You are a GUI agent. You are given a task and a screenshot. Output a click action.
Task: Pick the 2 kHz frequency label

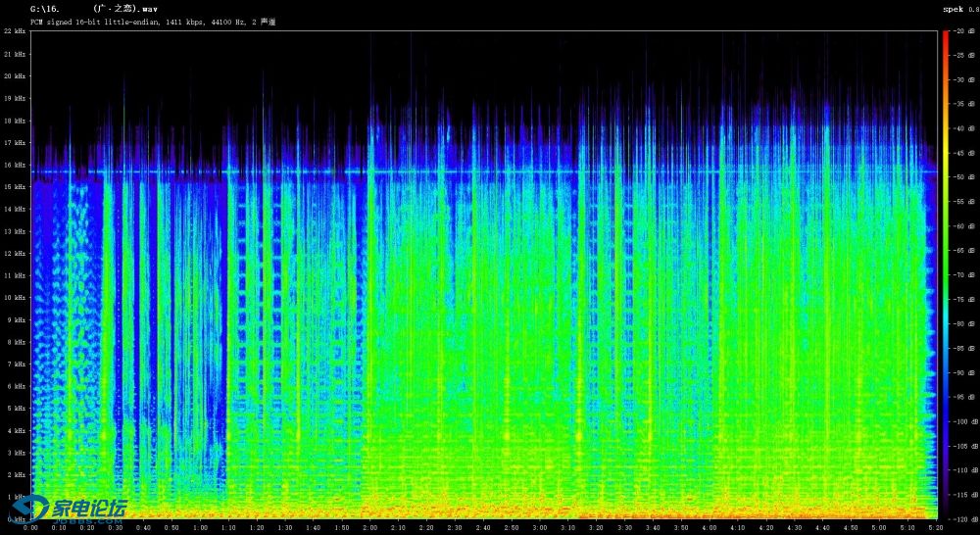click(16, 475)
